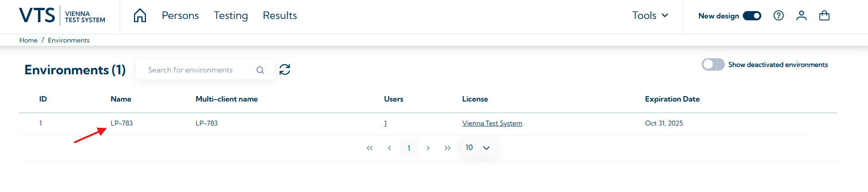Open the help question mark icon
The image size is (868, 192).
coord(778,16)
